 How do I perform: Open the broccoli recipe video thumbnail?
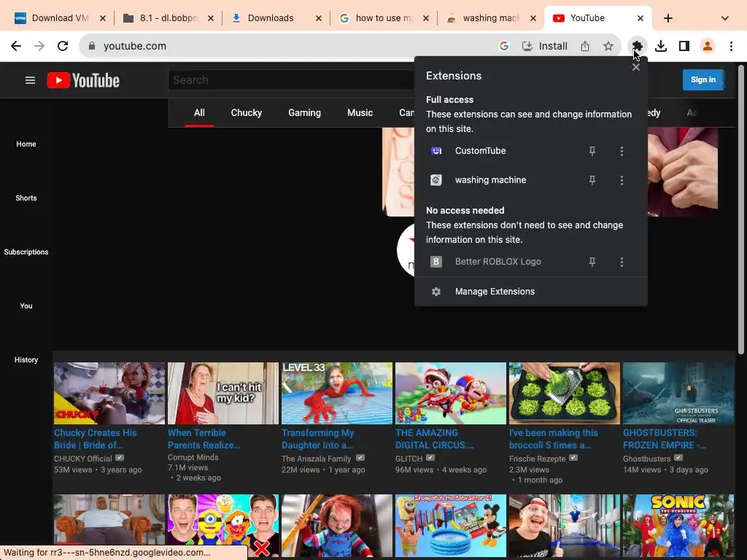pos(565,393)
